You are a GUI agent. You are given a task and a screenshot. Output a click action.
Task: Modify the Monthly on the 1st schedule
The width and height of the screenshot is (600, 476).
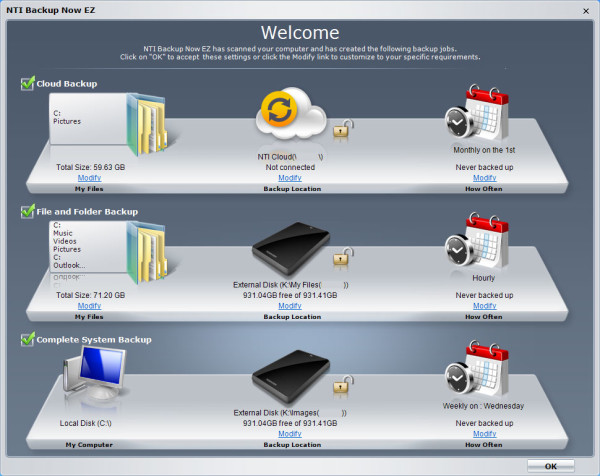point(484,178)
